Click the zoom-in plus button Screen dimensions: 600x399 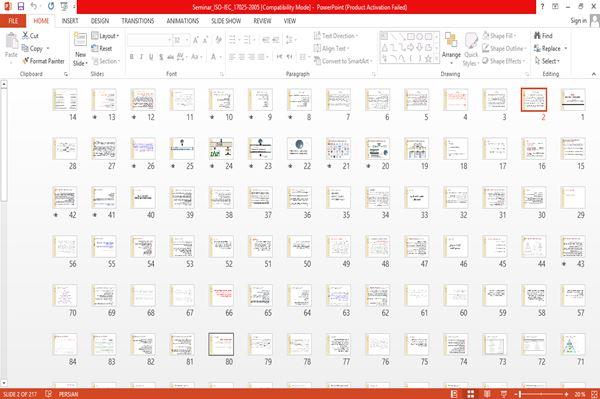coord(566,394)
